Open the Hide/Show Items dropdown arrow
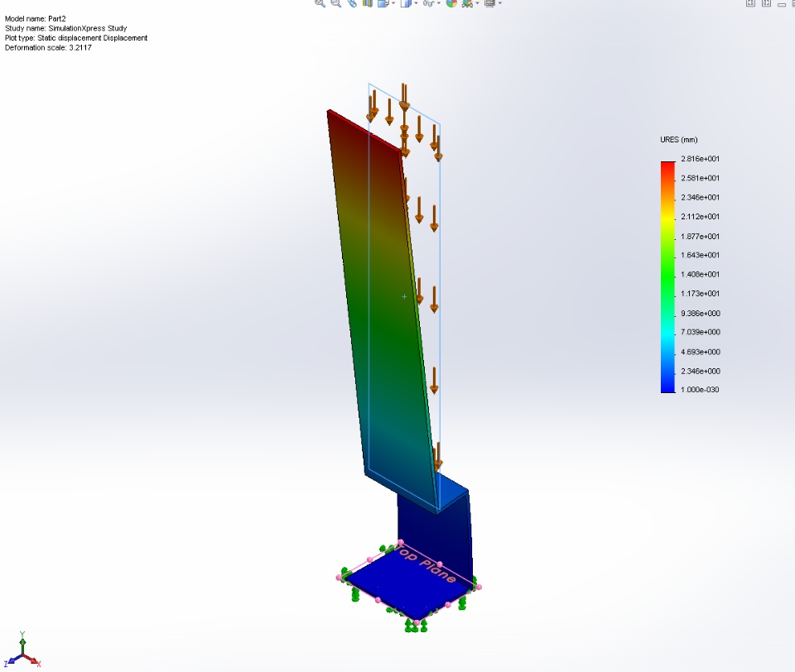 pos(439,2)
